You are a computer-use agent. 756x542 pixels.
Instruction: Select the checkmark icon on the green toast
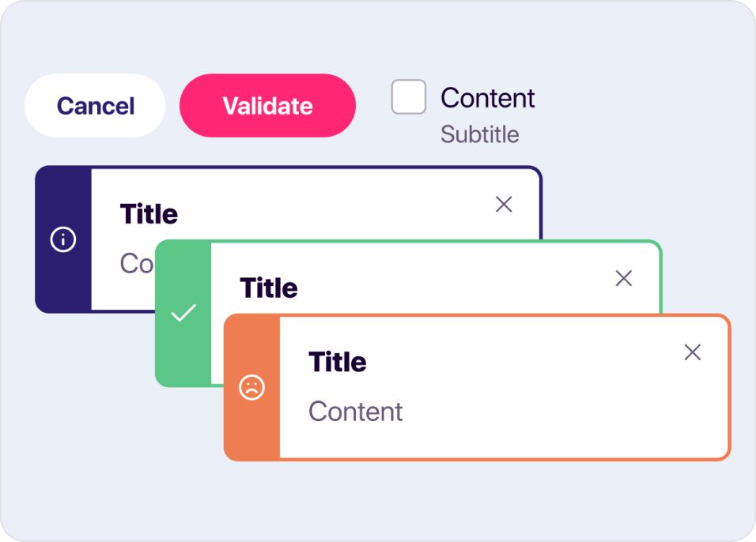pyautogui.click(x=183, y=311)
